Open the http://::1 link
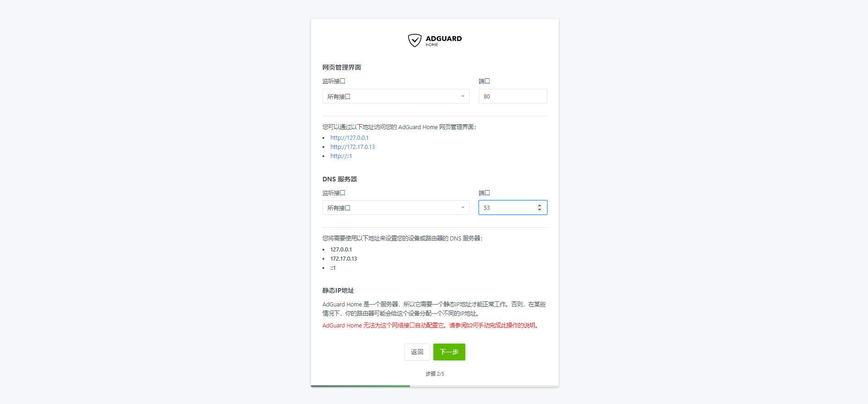This screenshot has width=868, height=404. [x=341, y=156]
